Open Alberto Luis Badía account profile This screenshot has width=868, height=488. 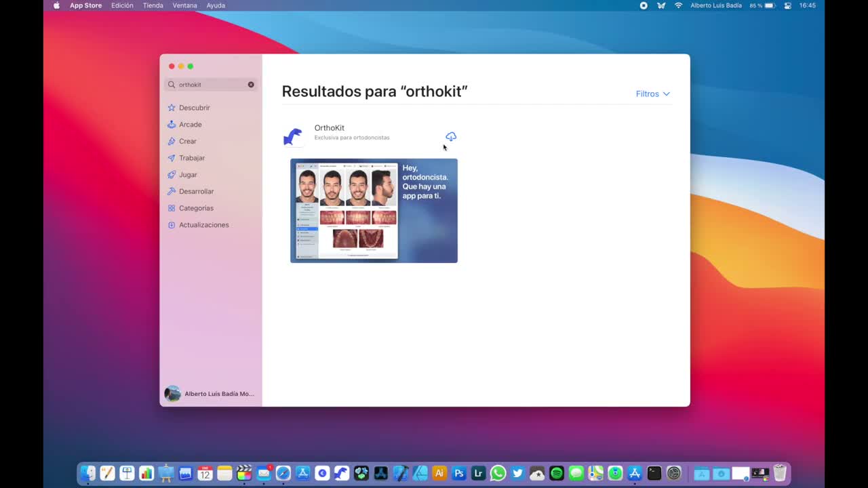coord(210,394)
